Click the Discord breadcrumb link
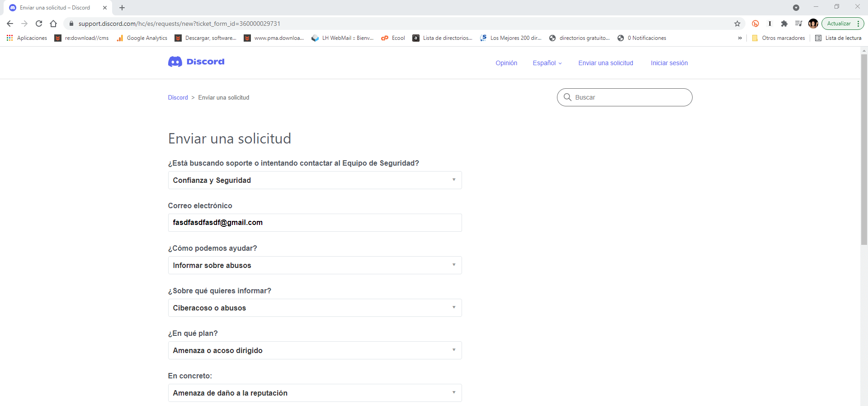The height and width of the screenshot is (406, 868). pos(178,97)
